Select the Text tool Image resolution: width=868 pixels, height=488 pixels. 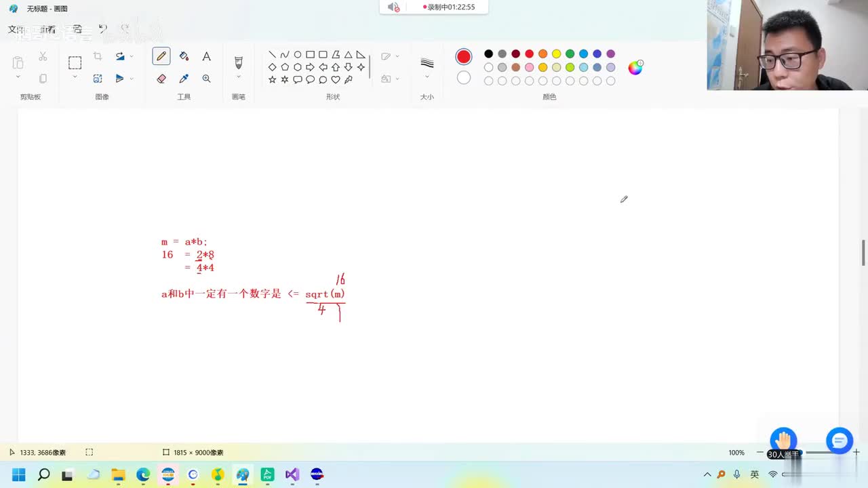click(206, 56)
